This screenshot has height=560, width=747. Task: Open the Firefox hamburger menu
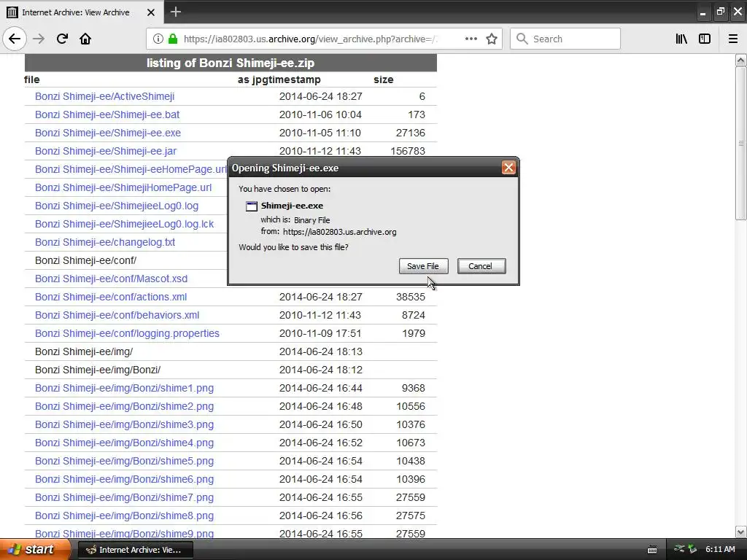[x=733, y=39]
